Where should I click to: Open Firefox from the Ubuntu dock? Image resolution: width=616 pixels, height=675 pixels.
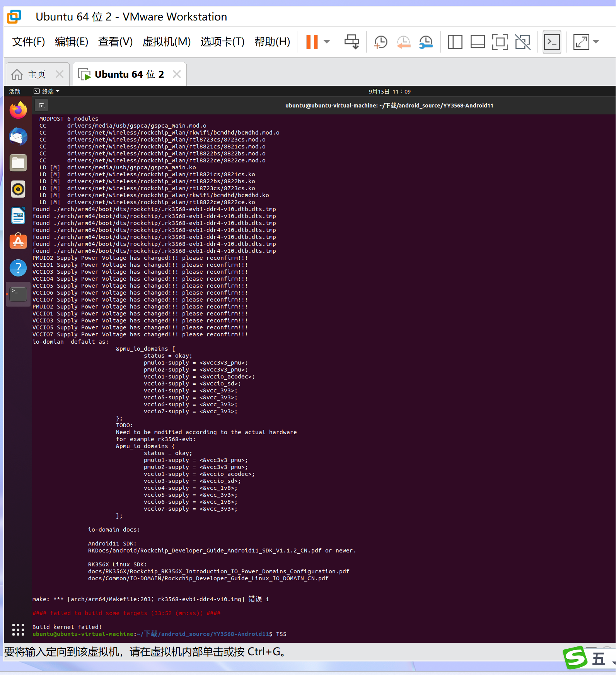pos(18,110)
